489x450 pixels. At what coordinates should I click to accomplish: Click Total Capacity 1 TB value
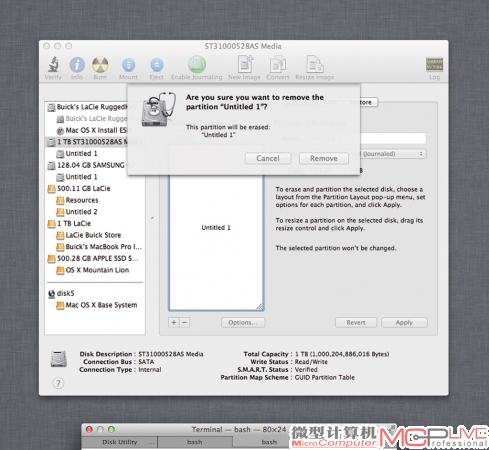342,354
